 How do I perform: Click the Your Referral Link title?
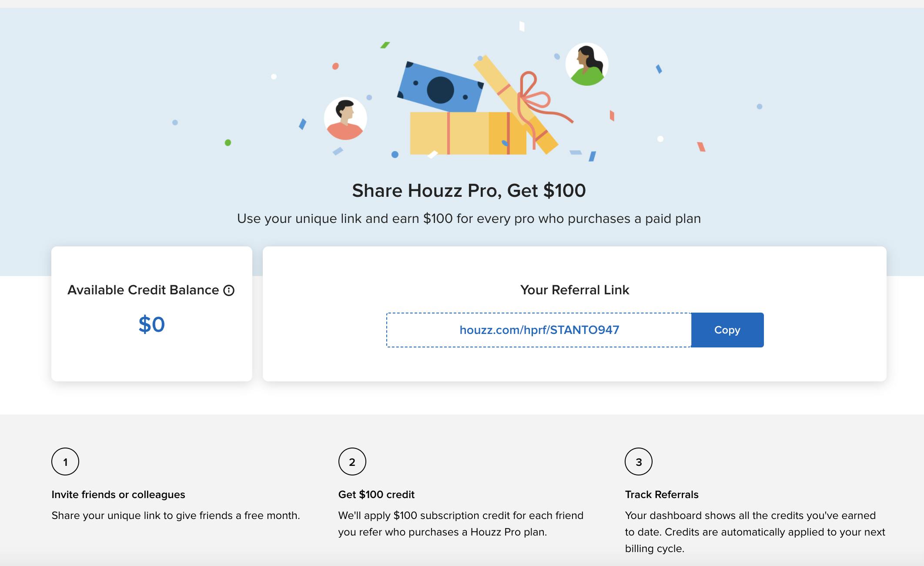575,290
